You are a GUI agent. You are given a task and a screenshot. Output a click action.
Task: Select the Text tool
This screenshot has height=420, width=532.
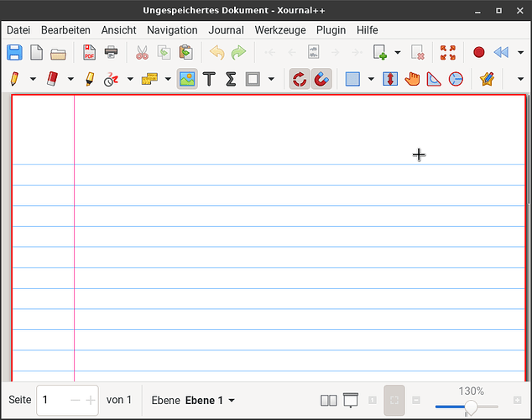209,79
